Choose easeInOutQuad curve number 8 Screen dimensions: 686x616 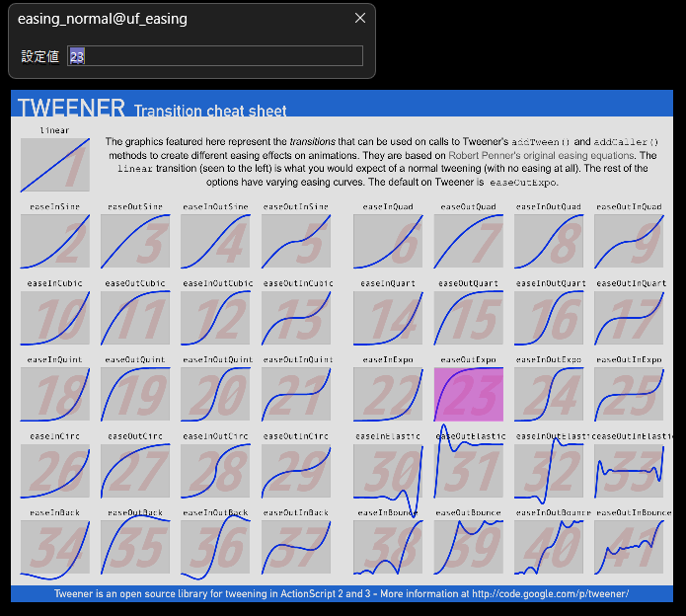[549, 241]
